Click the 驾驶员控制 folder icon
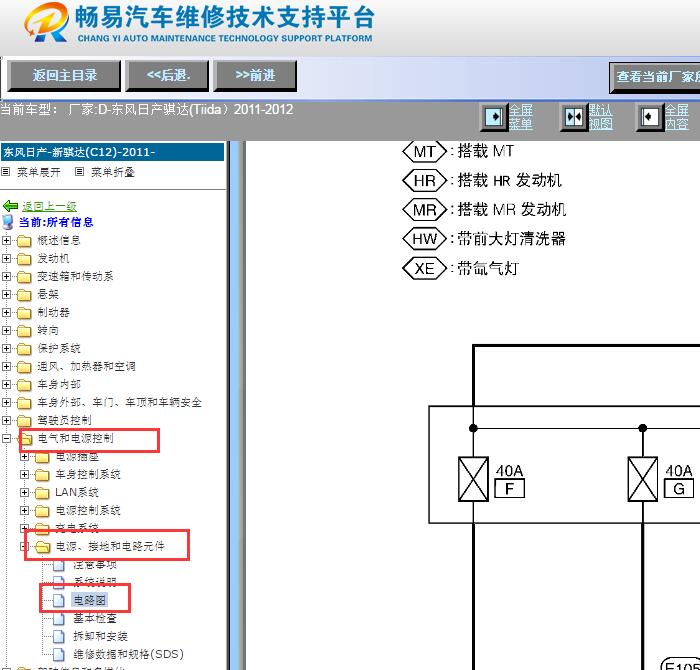This screenshot has width=700, height=670. coord(24,421)
